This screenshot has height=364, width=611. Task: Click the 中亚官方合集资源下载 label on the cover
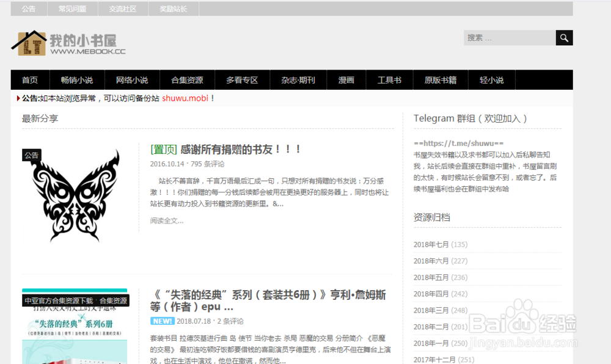pos(59,301)
